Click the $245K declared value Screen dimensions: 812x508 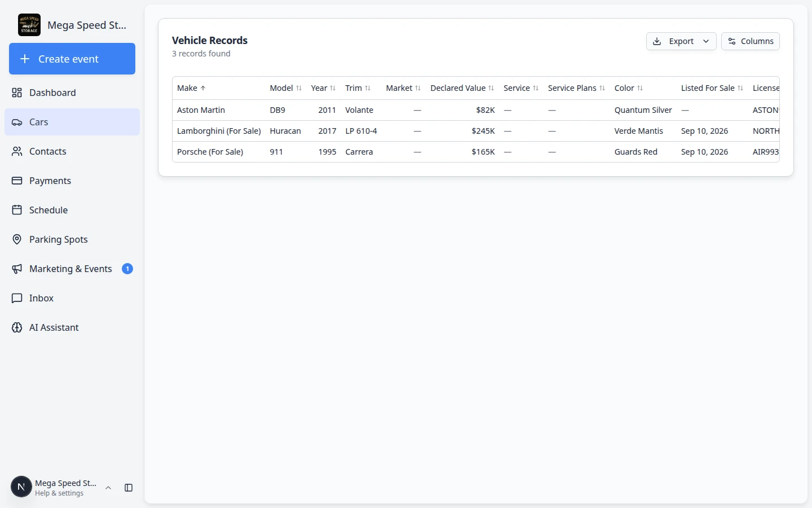483,131
